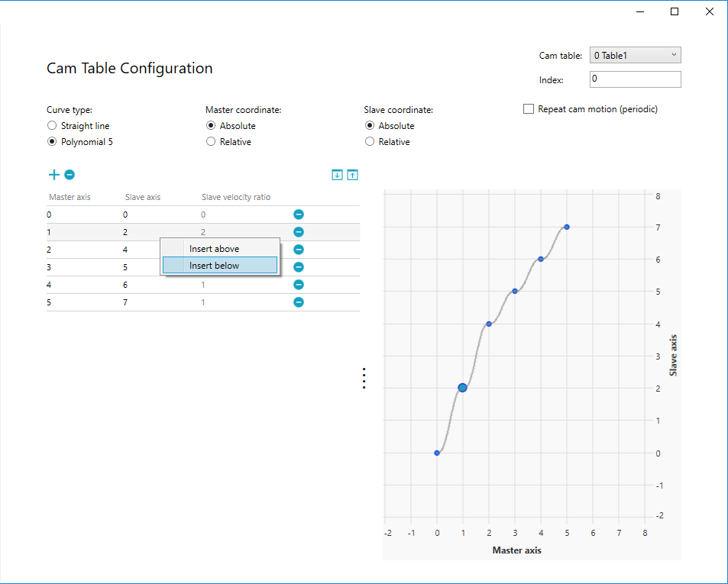Delete the row with slave axis 6

pyautogui.click(x=299, y=285)
